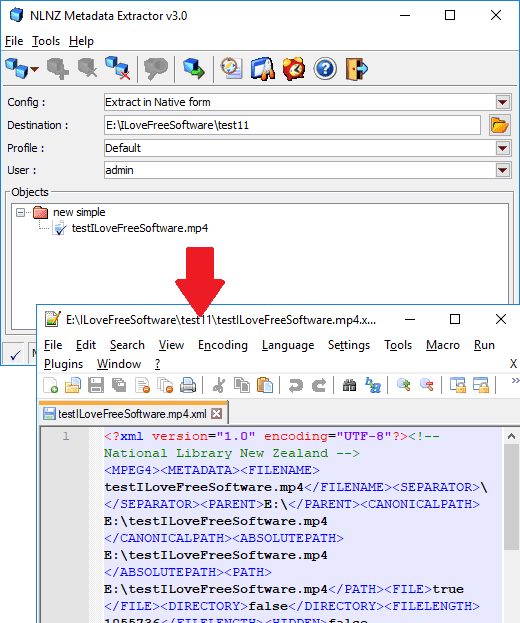
Task: Click the red alarm clock icon
Action: [x=294, y=69]
